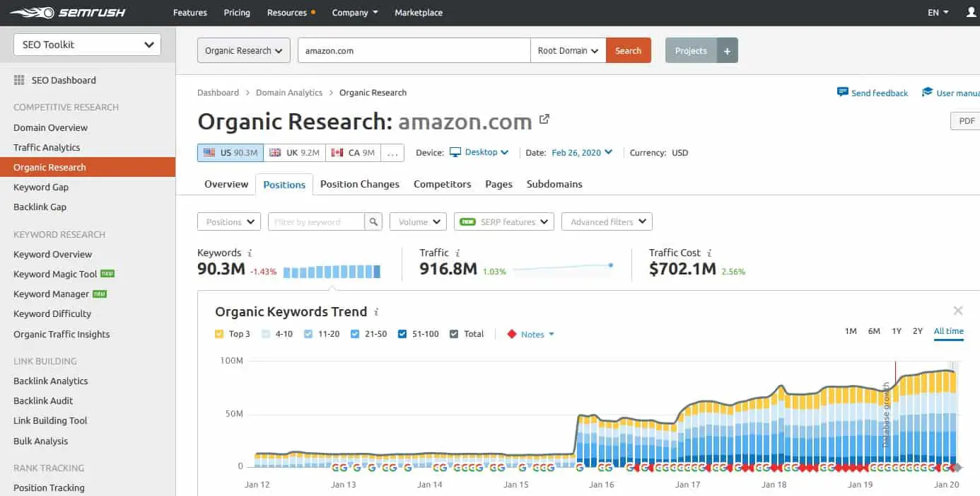Screen dimensions: 980x496
Task: Type in the Filter by keyword field
Action: (x=317, y=222)
